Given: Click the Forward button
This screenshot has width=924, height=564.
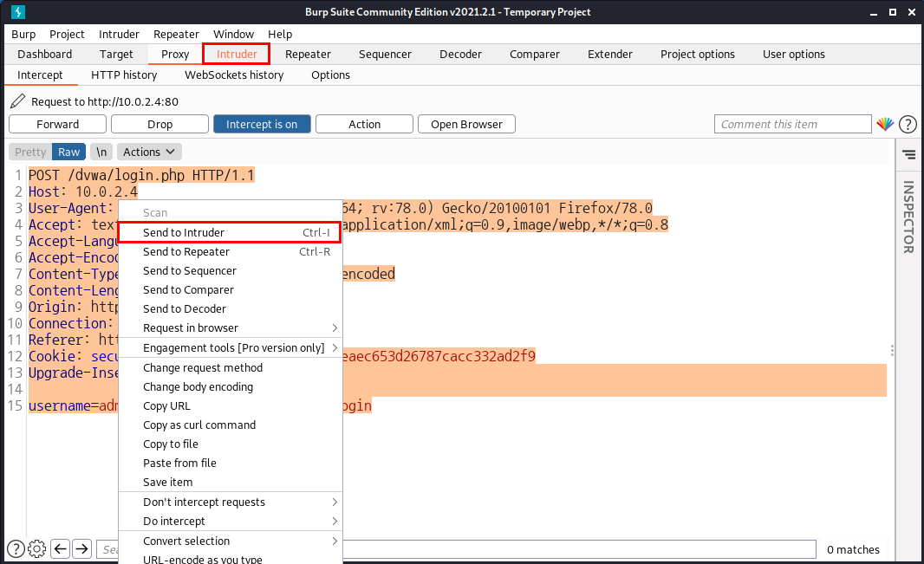Looking at the screenshot, I should [x=58, y=124].
